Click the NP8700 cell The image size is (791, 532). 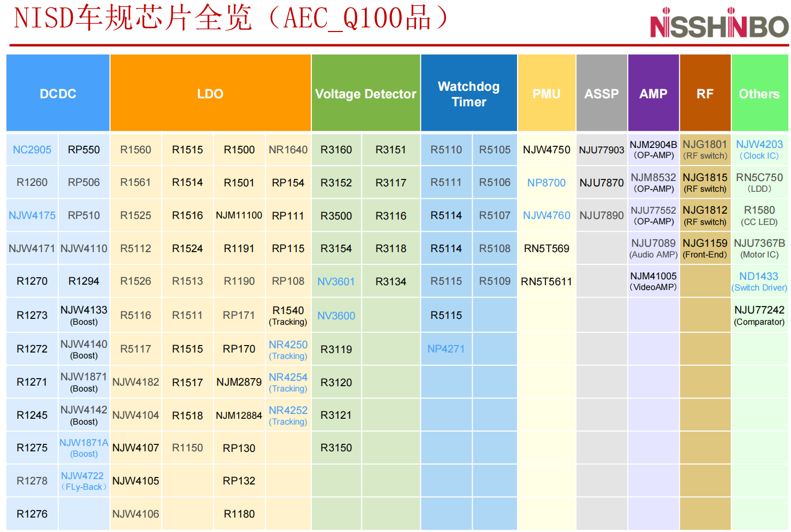(x=546, y=183)
